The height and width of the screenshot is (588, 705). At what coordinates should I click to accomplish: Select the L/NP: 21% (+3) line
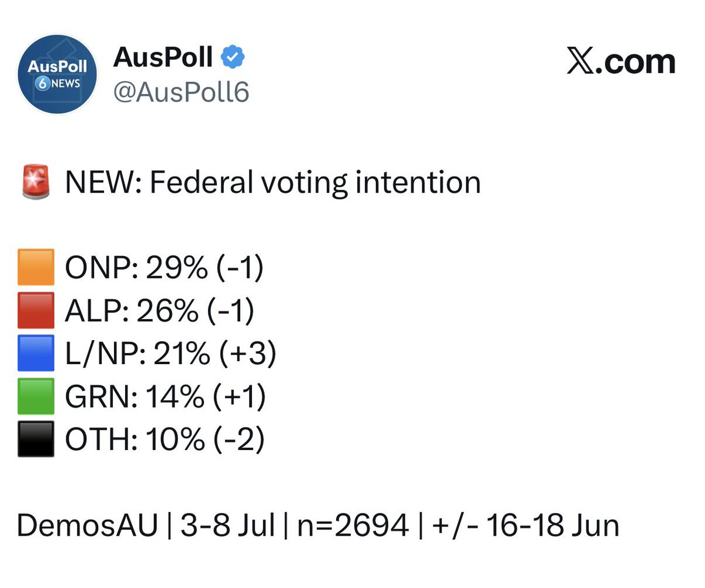coord(170,354)
